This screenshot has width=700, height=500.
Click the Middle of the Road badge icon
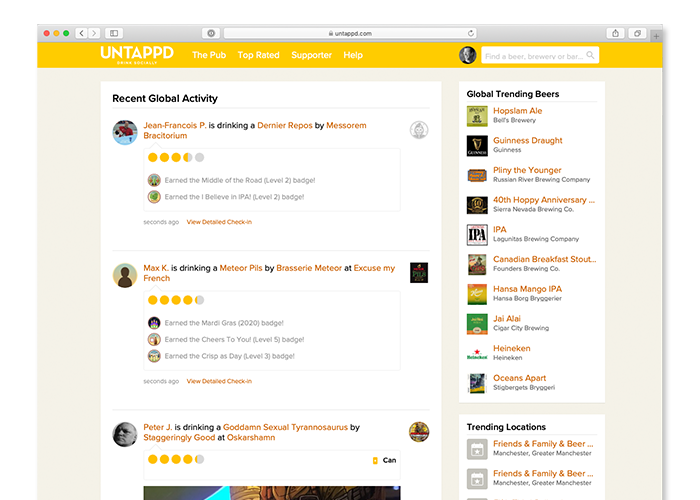click(154, 180)
